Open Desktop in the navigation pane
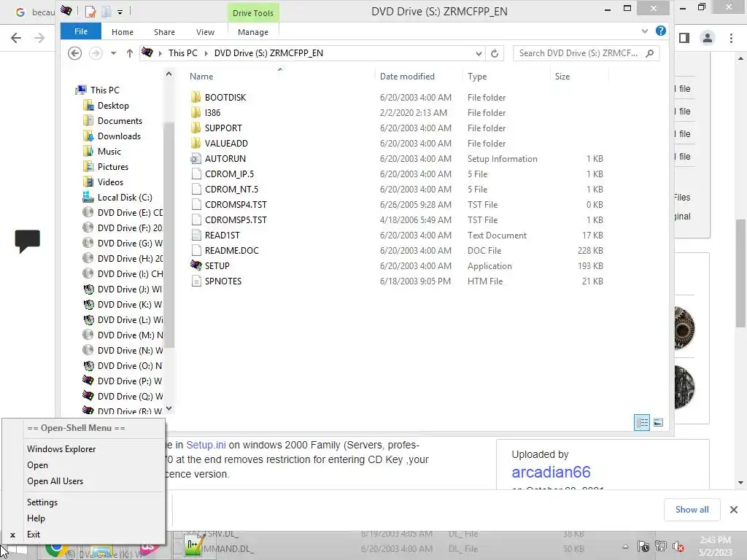The width and height of the screenshot is (747, 560). point(113,105)
